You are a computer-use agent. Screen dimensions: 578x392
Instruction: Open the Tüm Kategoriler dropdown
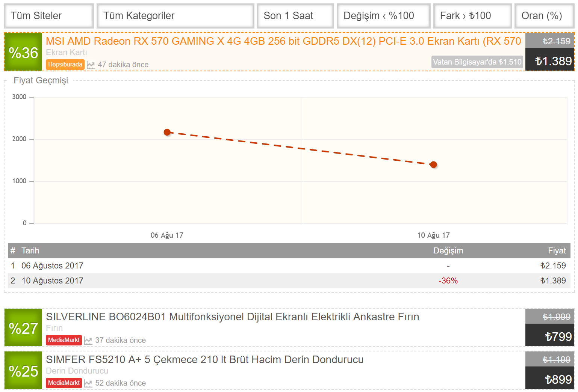176,16
